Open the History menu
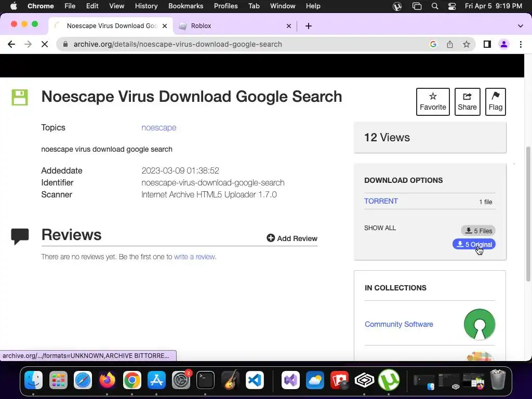Viewport: 532px width, 399px height. 146,6
